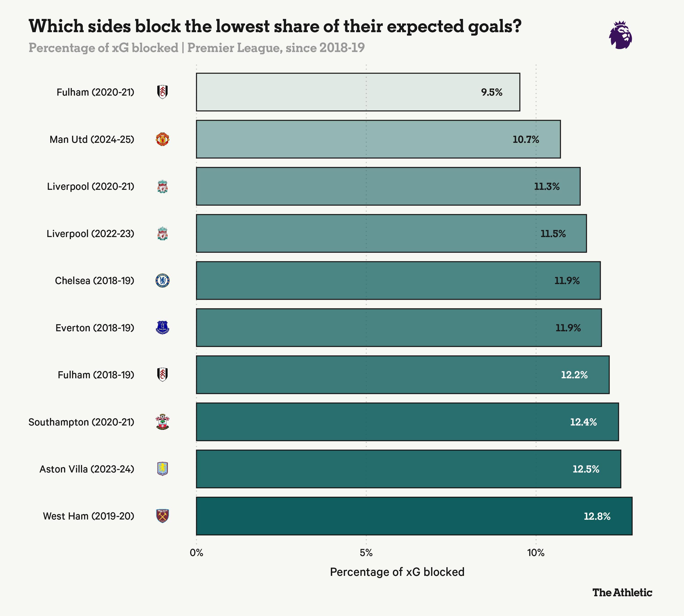Click the Liverpool crest beside 2020-21
684x616 pixels.
(163, 186)
